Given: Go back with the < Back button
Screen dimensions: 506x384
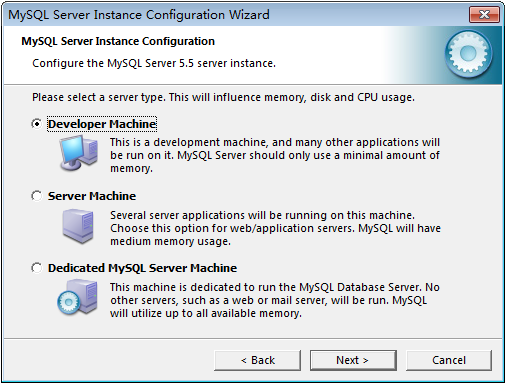Looking at the screenshot, I should click(x=257, y=360).
